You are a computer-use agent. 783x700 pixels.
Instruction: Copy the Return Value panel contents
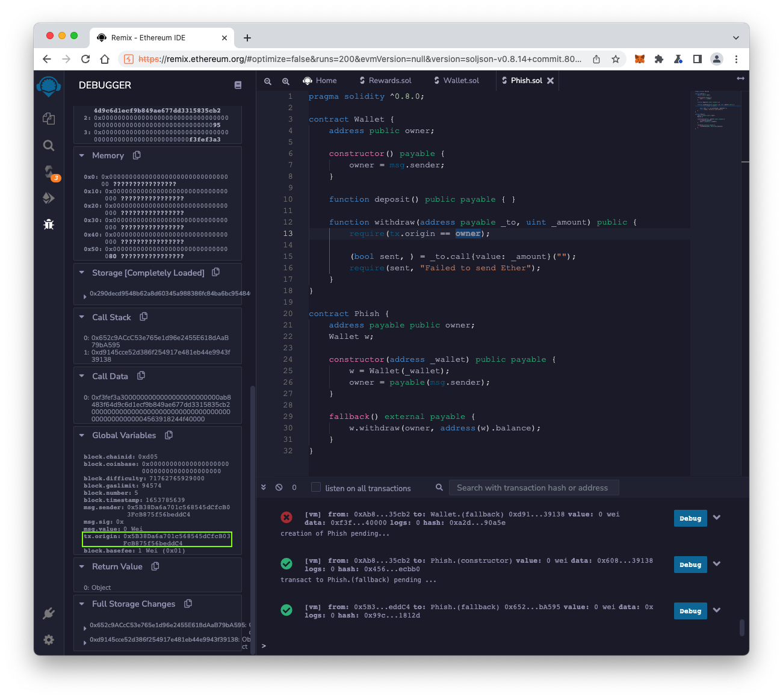(x=155, y=566)
